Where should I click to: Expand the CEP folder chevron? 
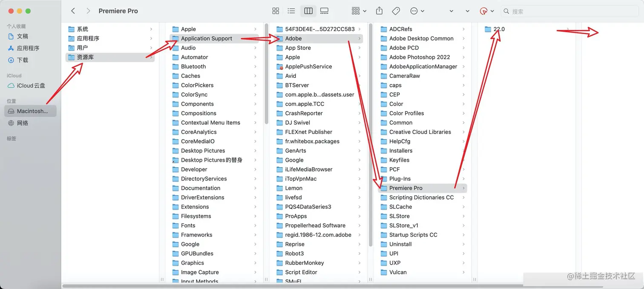point(463,94)
